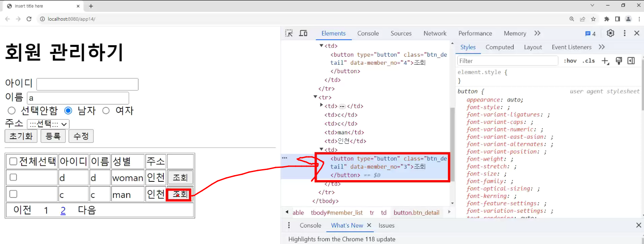Click the styles Filter input field

pyautogui.click(x=508, y=61)
